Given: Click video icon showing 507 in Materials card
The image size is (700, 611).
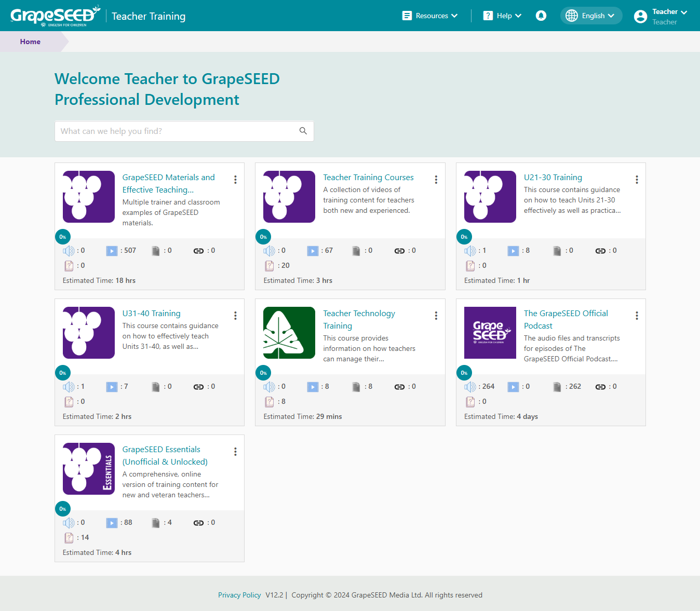Looking at the screenshot, I should coord(112,251).
